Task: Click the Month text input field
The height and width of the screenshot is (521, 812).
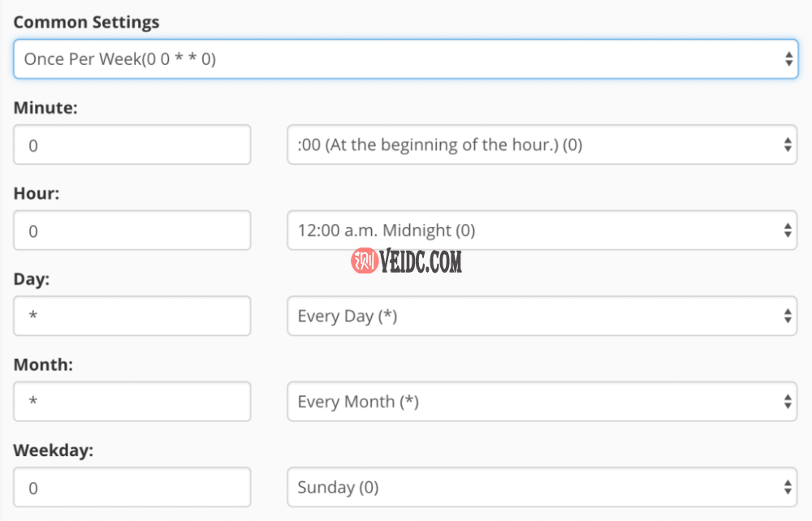Action: (x=132, y=402)
